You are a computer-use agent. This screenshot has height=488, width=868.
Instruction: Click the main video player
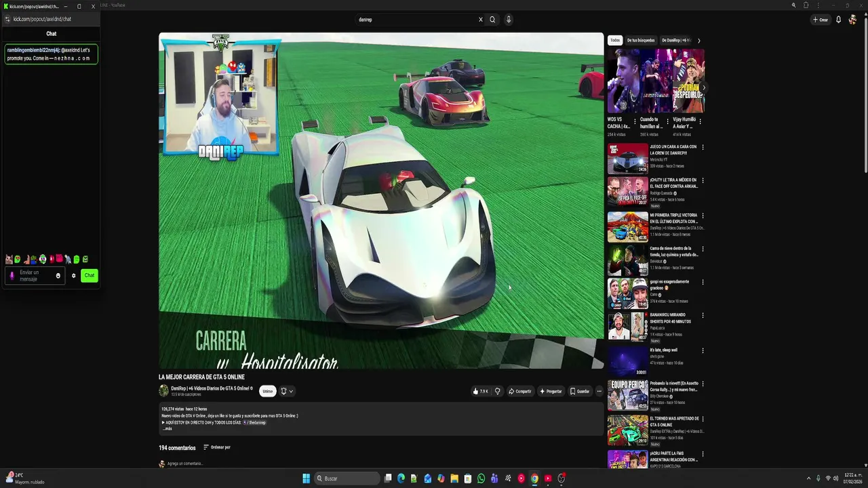[x=381, y=201]
